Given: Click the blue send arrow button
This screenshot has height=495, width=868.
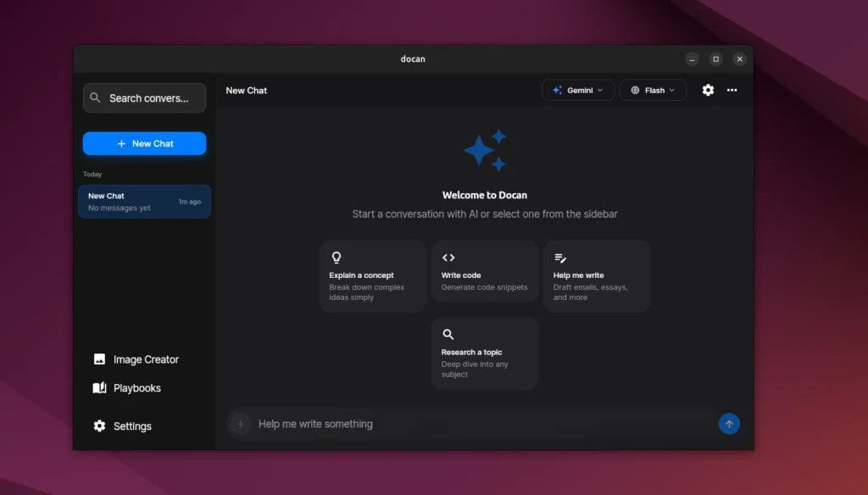Looking at the screenshot, I should pos(729,424).
